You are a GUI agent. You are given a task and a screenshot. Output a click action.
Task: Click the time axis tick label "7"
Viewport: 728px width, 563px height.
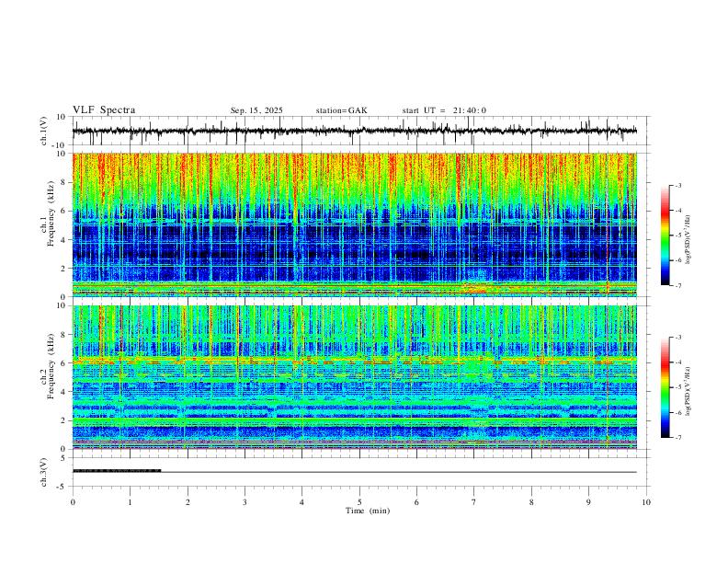click(x=474, y=502)
